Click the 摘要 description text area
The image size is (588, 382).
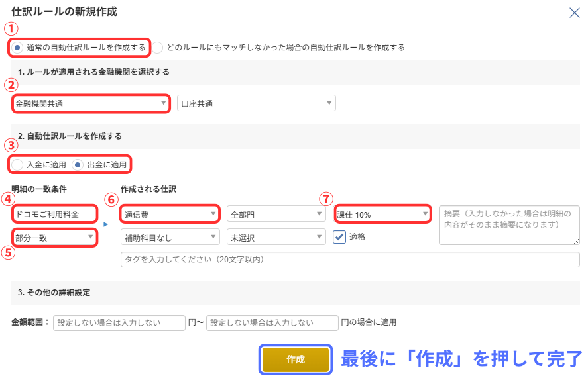coord(508,225)
